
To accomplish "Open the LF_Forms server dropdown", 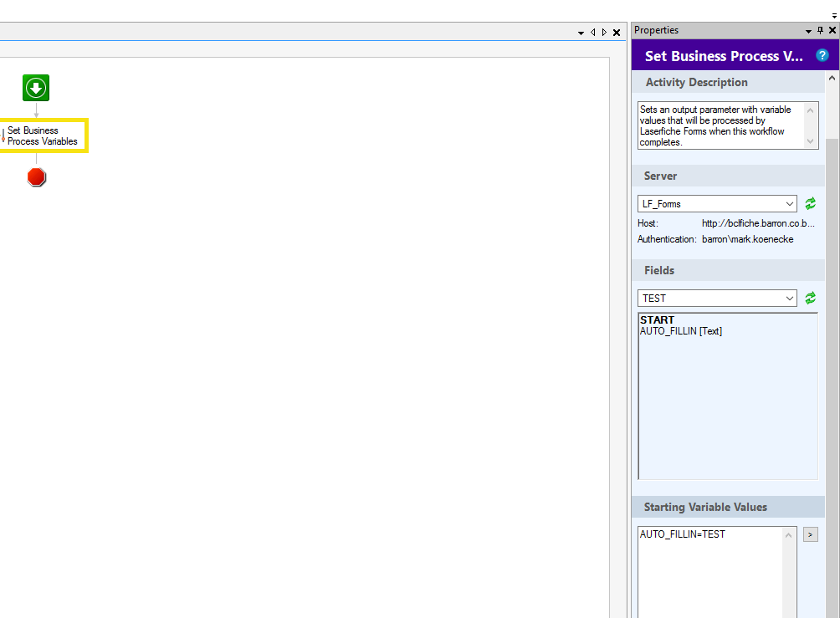I will tap(717, 204).
